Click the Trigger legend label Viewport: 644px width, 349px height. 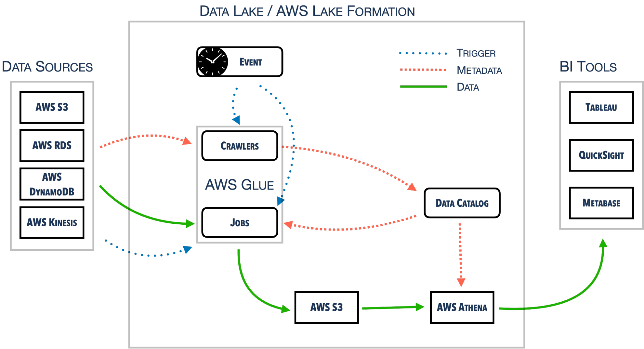point(476,53)
